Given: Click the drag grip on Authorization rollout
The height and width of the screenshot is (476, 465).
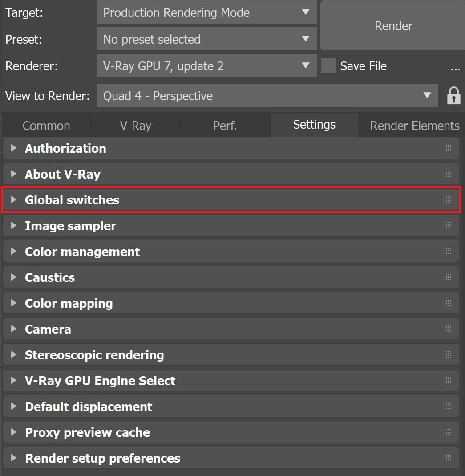Looking at the screenshot, I should pyautogui.click(x=447, y=148).
